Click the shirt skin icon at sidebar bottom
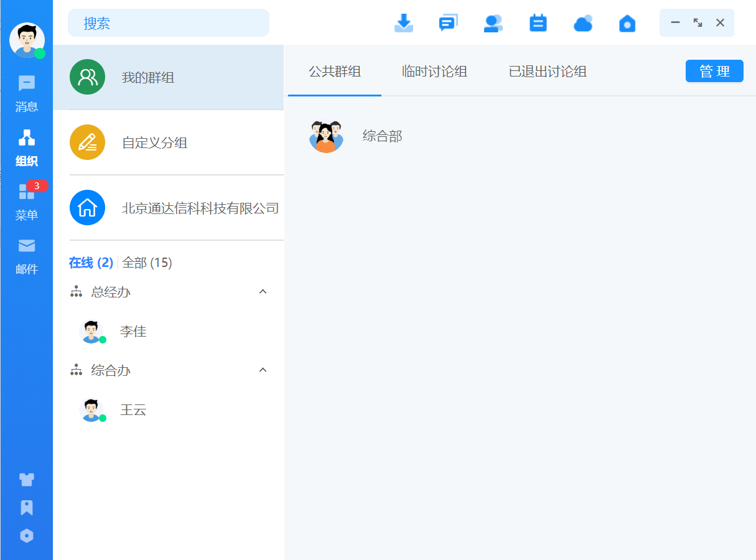This screenshot has height=560, width=756. 27,479
